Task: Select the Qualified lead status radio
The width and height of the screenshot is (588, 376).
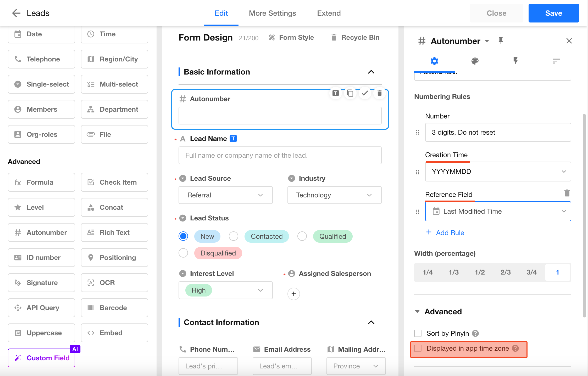Action: click(x=302, y=236)
